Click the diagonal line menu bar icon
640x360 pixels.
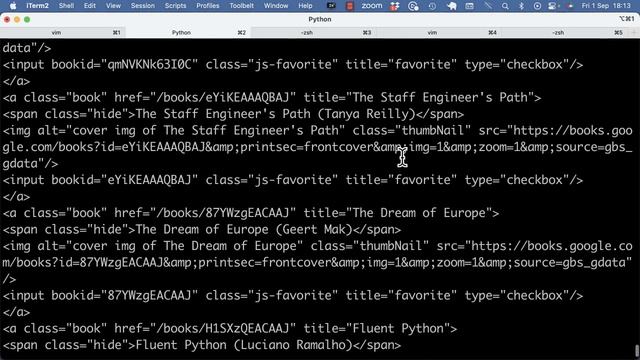(488, 6)
